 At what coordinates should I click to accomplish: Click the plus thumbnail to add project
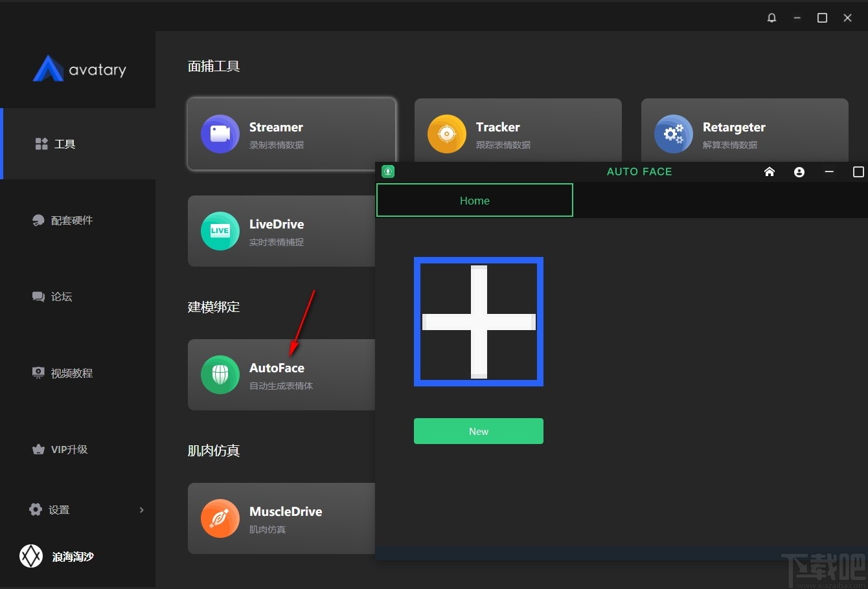[x=479, y=322]
